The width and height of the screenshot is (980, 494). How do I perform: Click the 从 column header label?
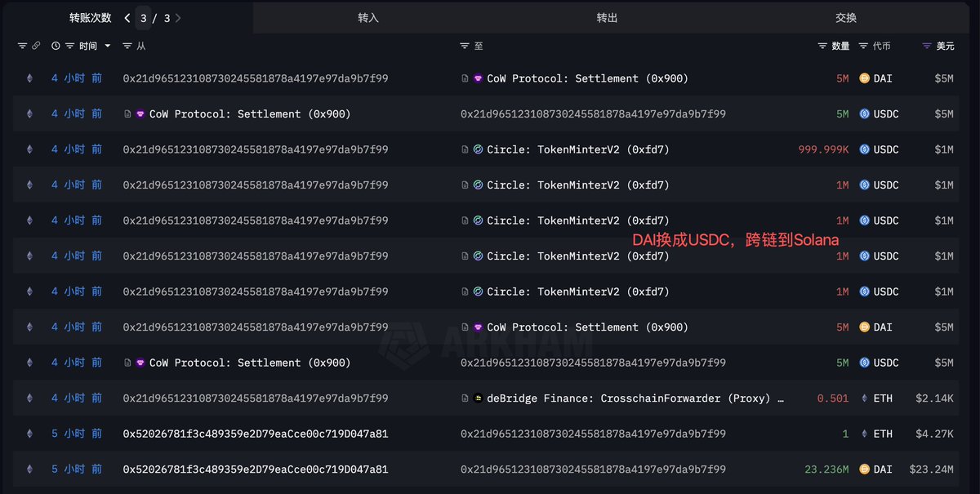pos(140,47)
